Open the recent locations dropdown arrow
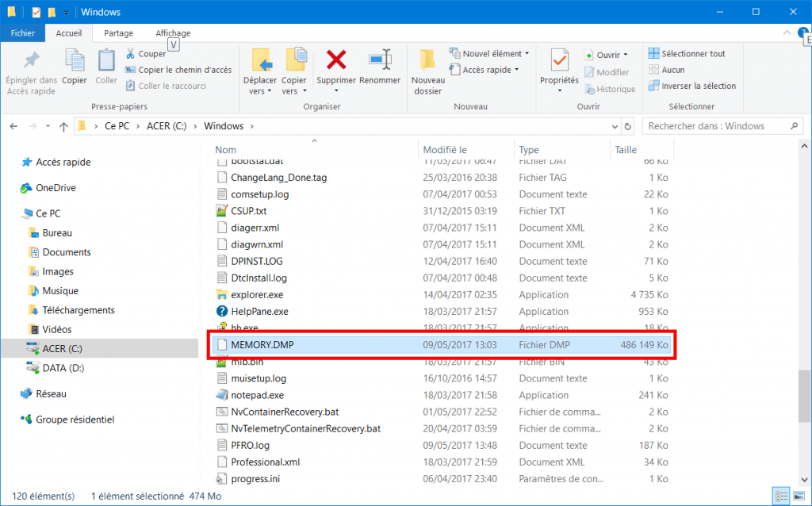This screenshot has height=506, width=812. point(48,126)
